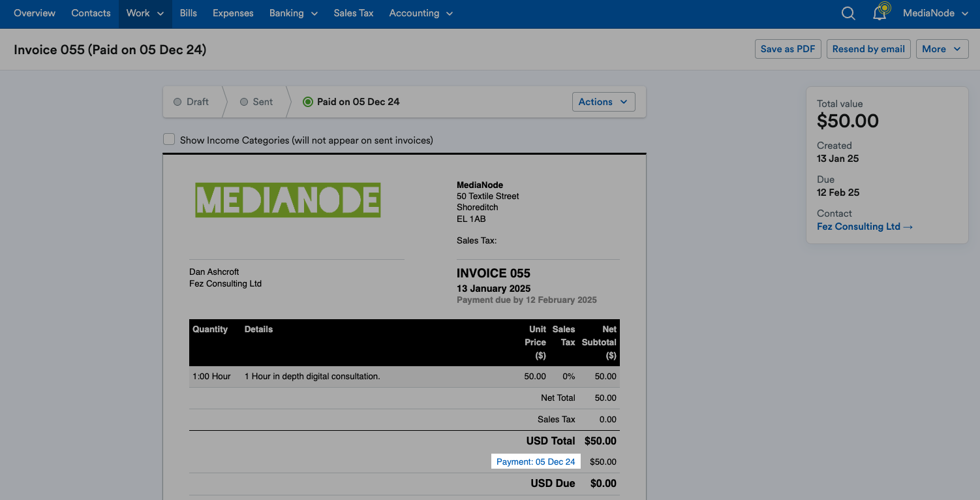980x500 pixels.
Task: Click the 50 Textile Street address line
Action: click(x=488, y=196)
